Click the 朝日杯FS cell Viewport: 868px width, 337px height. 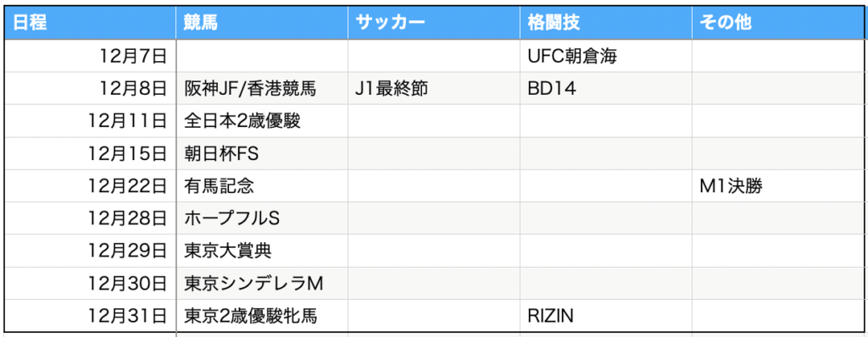click(262, 153)
